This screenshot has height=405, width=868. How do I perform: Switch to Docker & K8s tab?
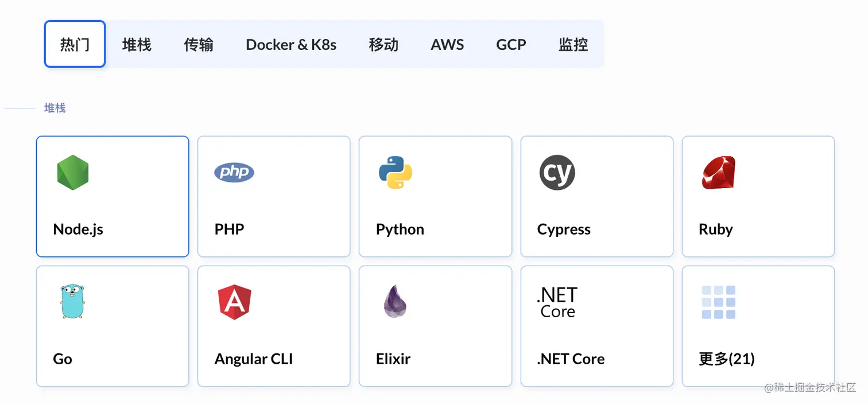(x=291, y=44)
